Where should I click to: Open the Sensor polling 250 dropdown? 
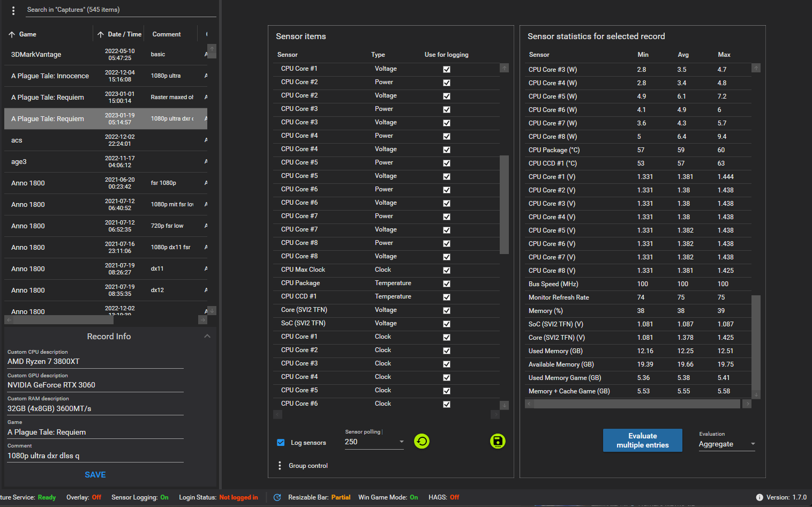(x=374, y=442)
